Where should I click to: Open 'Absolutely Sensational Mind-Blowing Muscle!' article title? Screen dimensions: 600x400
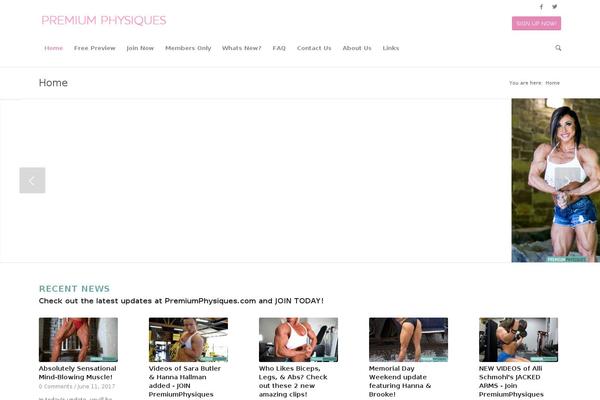click(x=77, y=372)
